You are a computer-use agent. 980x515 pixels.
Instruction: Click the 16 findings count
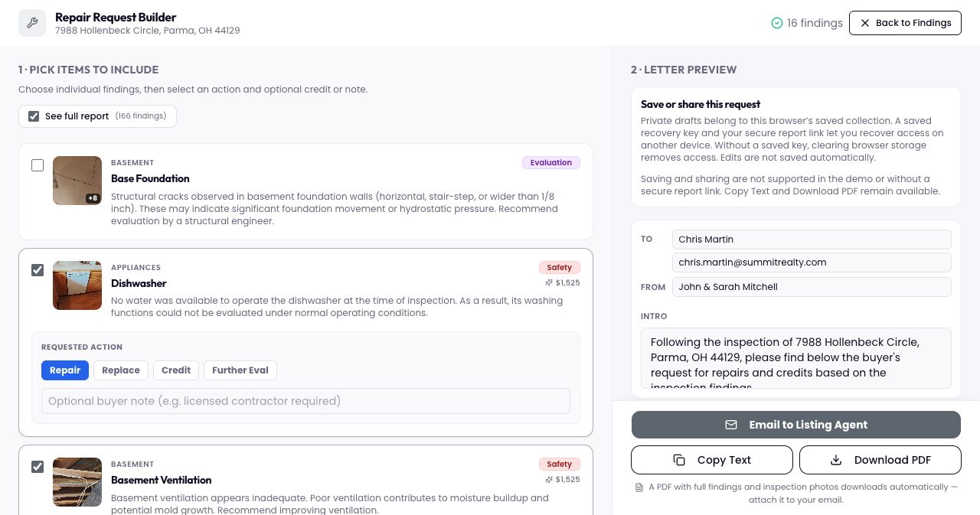coord(815,23)
